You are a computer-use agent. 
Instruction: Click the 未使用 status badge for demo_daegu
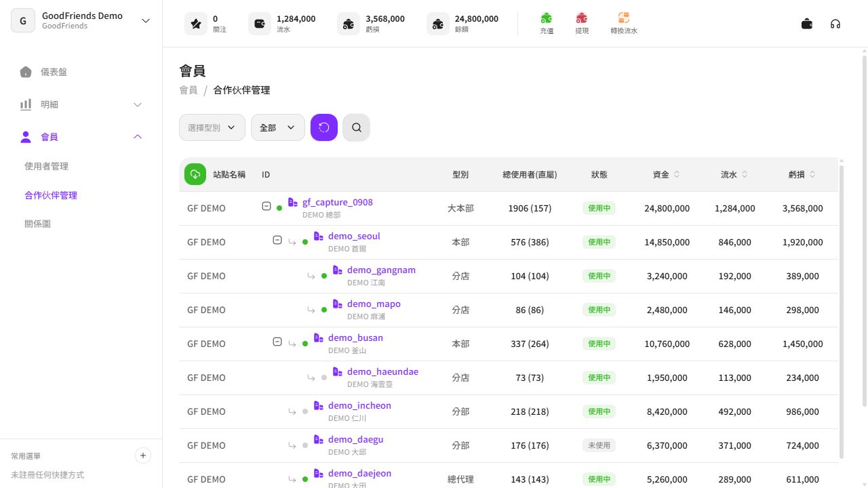(599, 445)
